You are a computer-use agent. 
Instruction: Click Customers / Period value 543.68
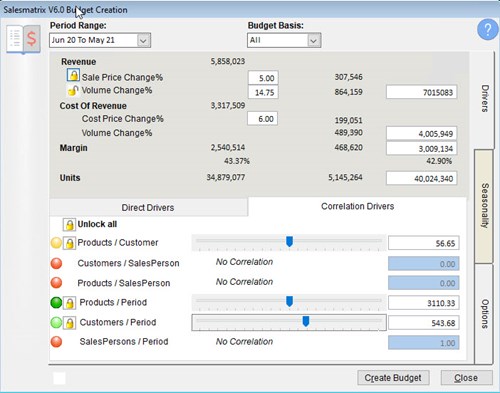click(424, 323)
